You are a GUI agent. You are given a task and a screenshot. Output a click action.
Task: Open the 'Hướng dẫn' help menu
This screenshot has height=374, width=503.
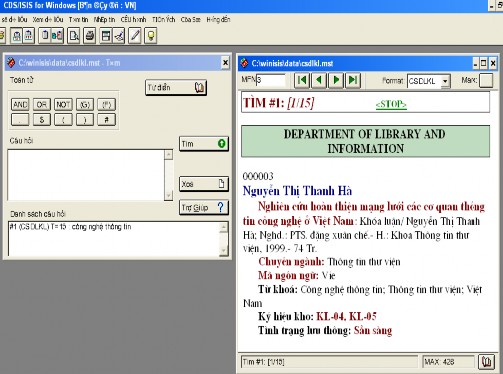[x=218, y=20]
